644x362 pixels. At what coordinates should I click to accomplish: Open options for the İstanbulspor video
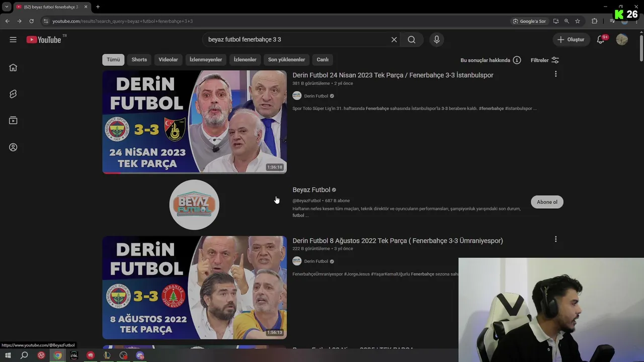tap(555, 74)
